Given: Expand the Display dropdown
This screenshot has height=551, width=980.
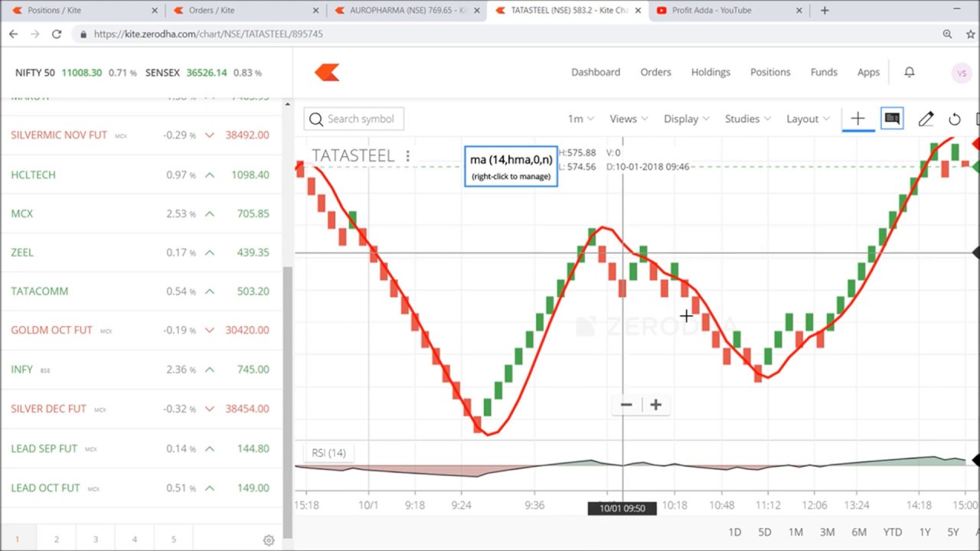Looking at the screenshot, I should (686, 119).
